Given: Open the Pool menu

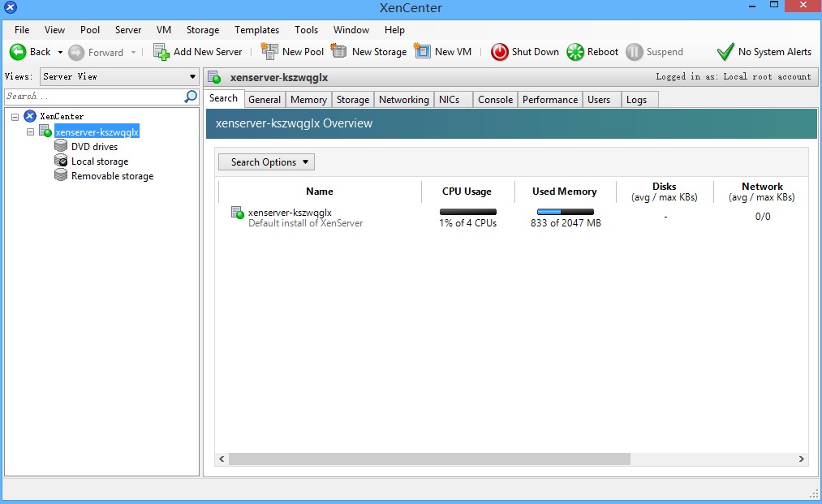Looking at the screenshot, I should click(89, 30).
